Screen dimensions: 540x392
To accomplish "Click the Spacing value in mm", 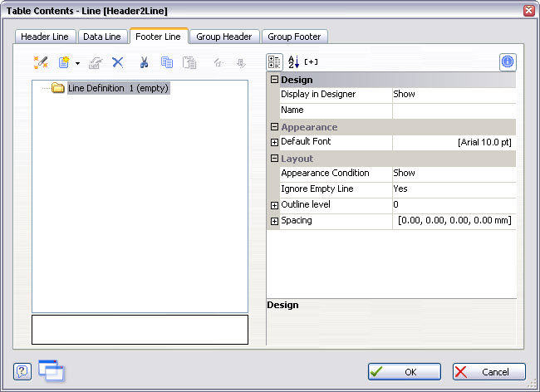I will click(x=454, y=221).
